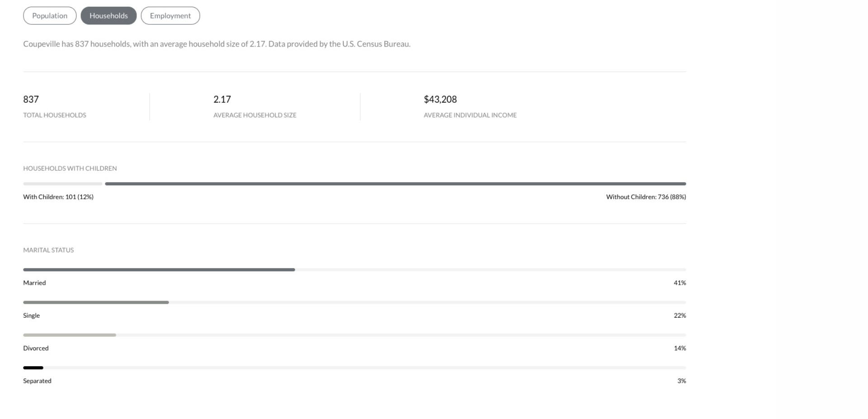Click the $43,208 average individual income value
Image resolution: width=868 pixels, height=419 pixels.
click(x=440, y=99)
